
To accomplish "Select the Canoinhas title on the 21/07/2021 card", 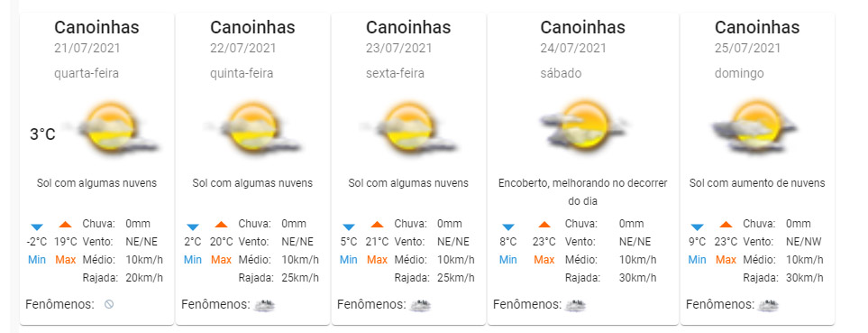I will [96, 27].
